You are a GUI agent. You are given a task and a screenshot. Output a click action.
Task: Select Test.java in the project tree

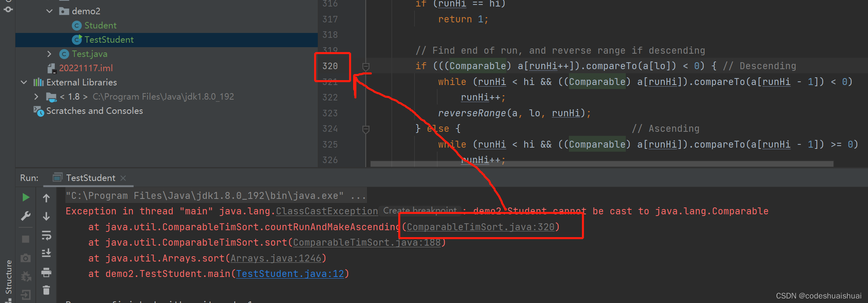click(x=89, y=54)
